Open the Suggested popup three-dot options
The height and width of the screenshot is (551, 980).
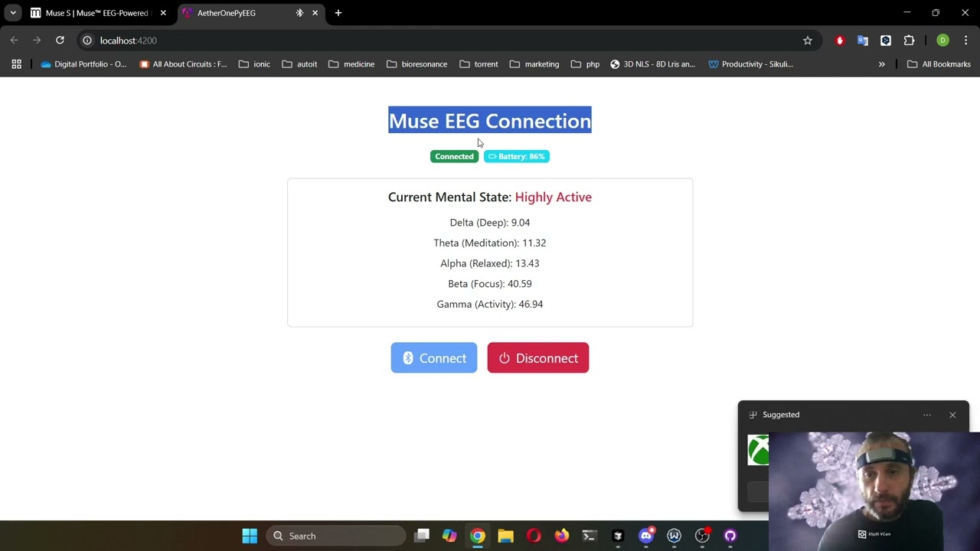point(927,415)
